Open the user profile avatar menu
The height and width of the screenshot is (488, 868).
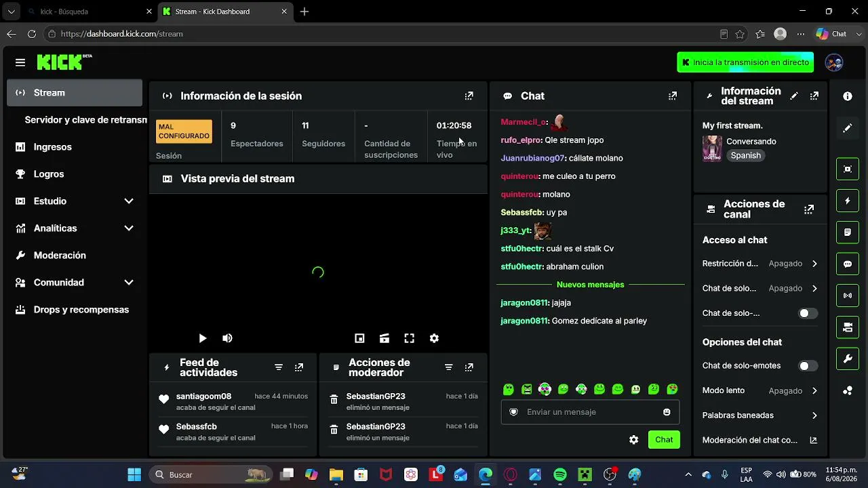(834, 62)
